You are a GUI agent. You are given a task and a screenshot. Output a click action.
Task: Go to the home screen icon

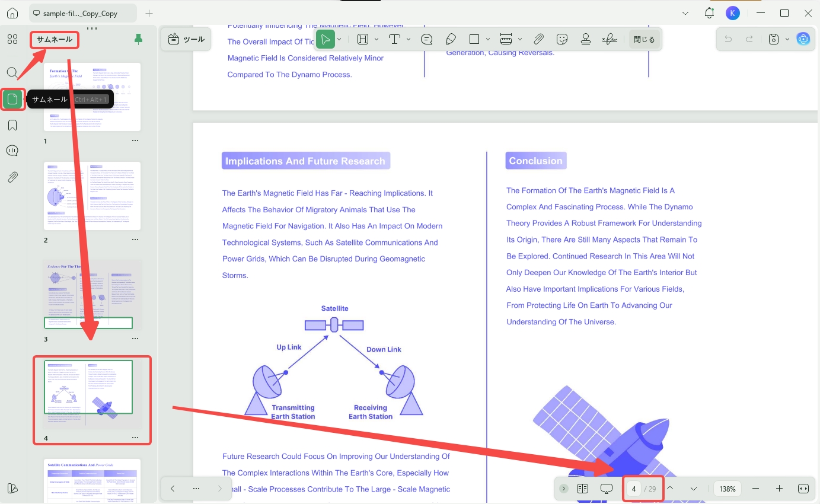pyautogui.click(x=12, y=13)
